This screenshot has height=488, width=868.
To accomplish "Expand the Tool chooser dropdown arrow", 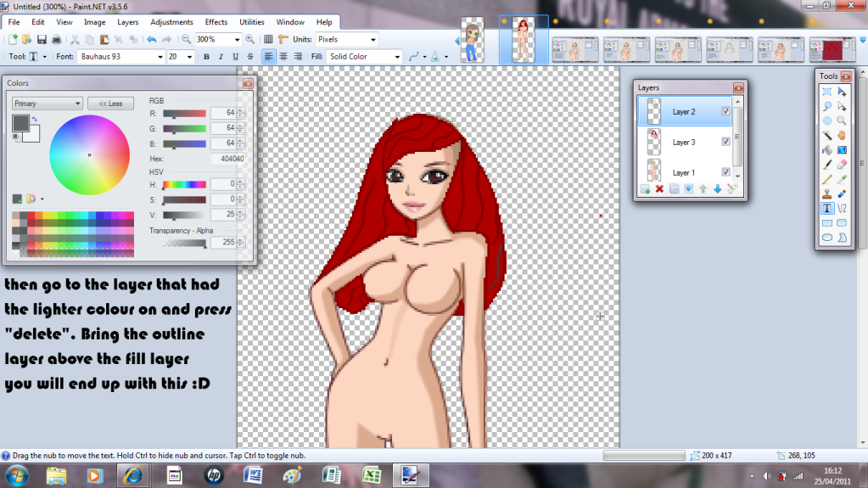I will point(45,57).
